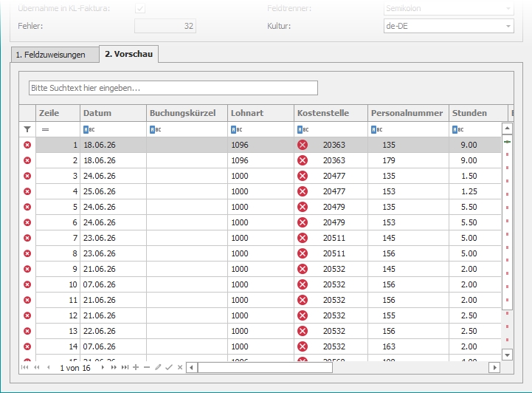Select the 2. Vorschau tab

coord(128,54)
